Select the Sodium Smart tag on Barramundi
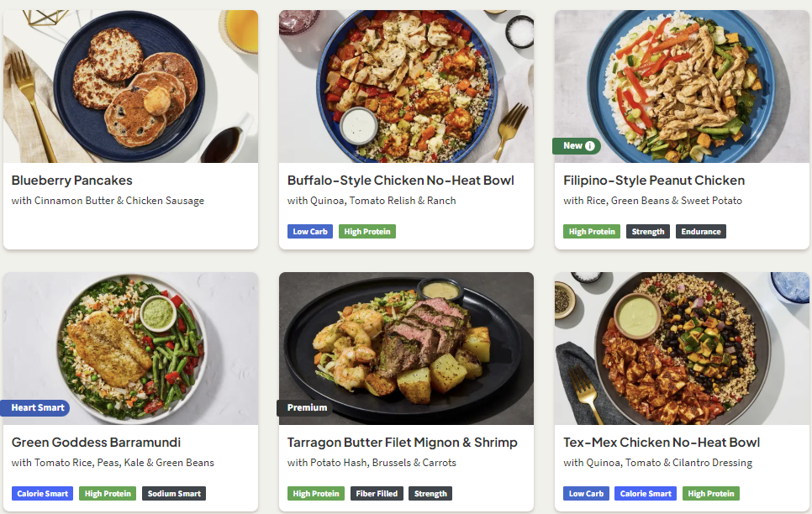The height and width of the screenshot is (514, 812). (174, 493)
